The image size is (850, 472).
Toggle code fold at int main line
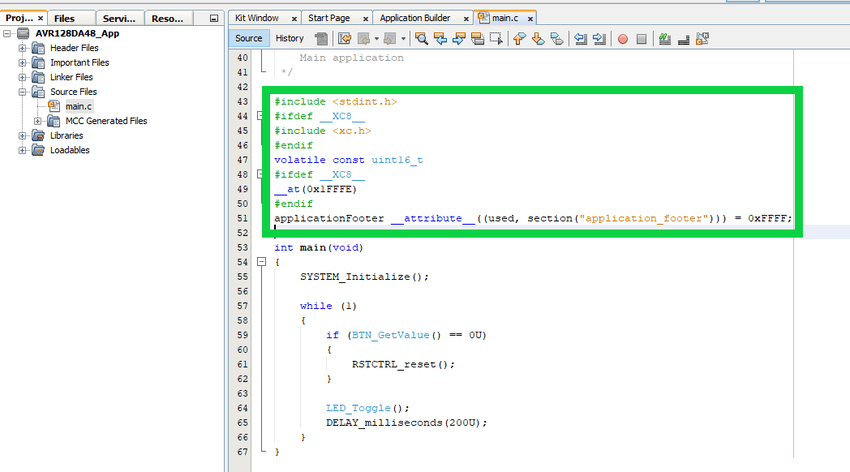[261, 262]
